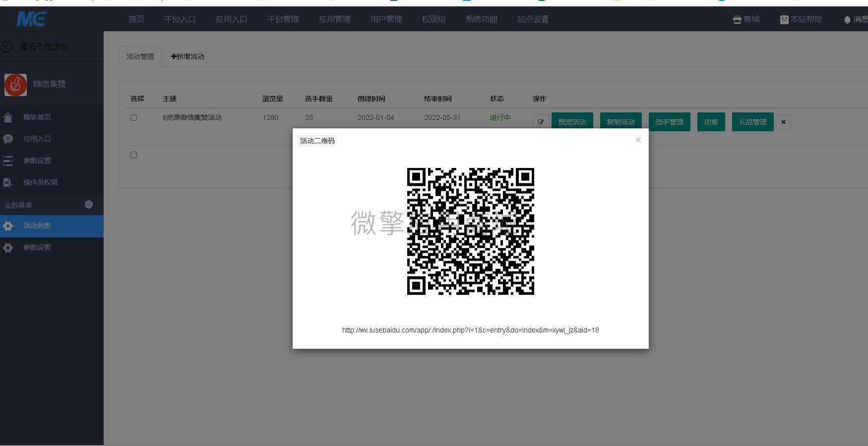Click 结束时间 column header
Image resolution: width=868 pixels, height=446 pixels.
pyautogui.click(x=438, y=99)
